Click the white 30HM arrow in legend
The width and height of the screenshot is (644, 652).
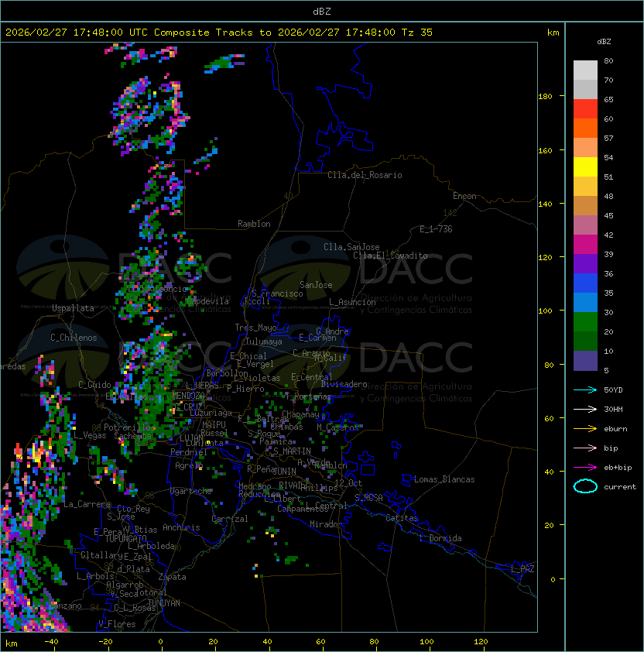585,409
